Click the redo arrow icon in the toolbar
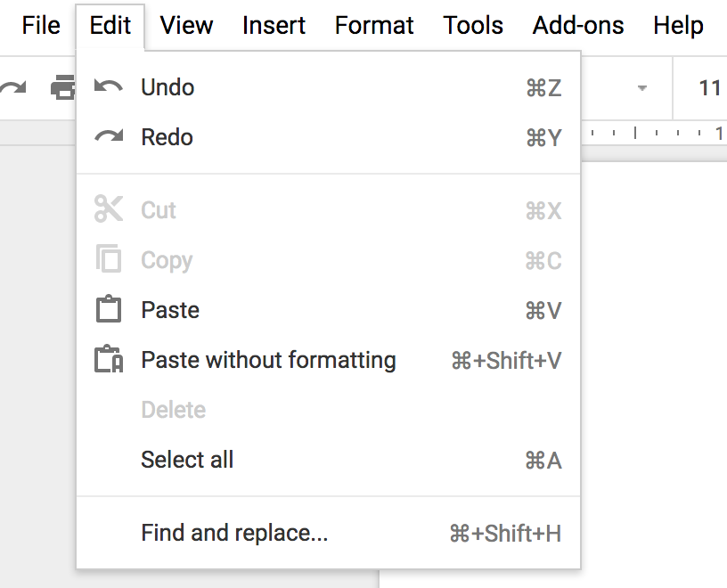This screenshot has height=588, width=727. point(12,88)
